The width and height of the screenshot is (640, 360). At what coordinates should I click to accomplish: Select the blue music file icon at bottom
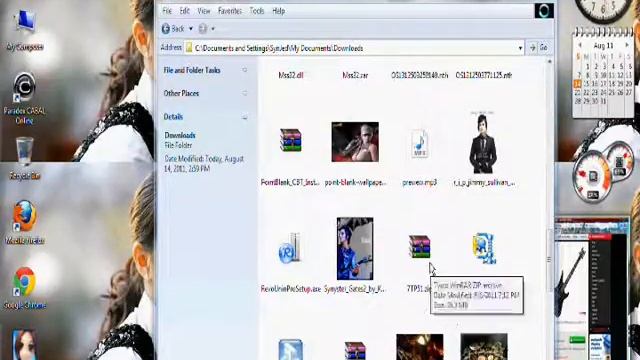[x=291, y=349]
